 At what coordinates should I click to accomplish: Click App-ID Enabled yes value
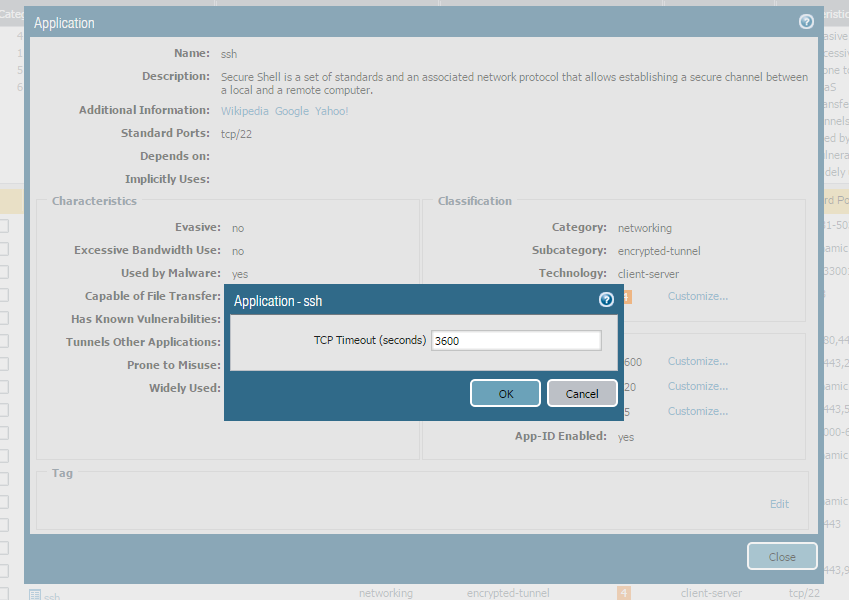625,437
